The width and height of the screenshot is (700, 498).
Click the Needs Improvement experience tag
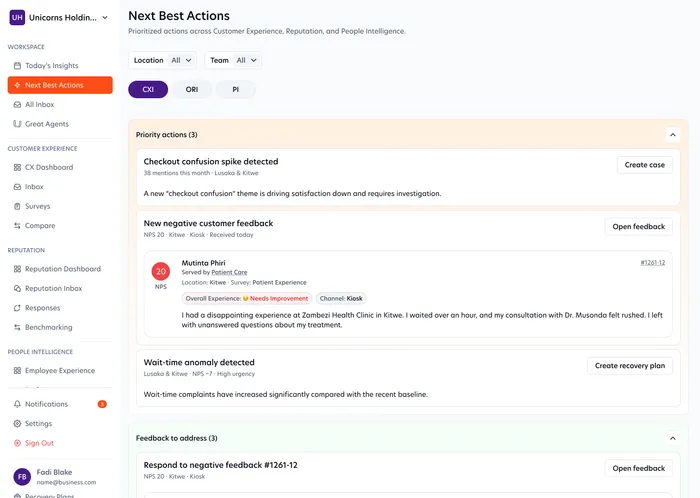[x=247, y=298]
